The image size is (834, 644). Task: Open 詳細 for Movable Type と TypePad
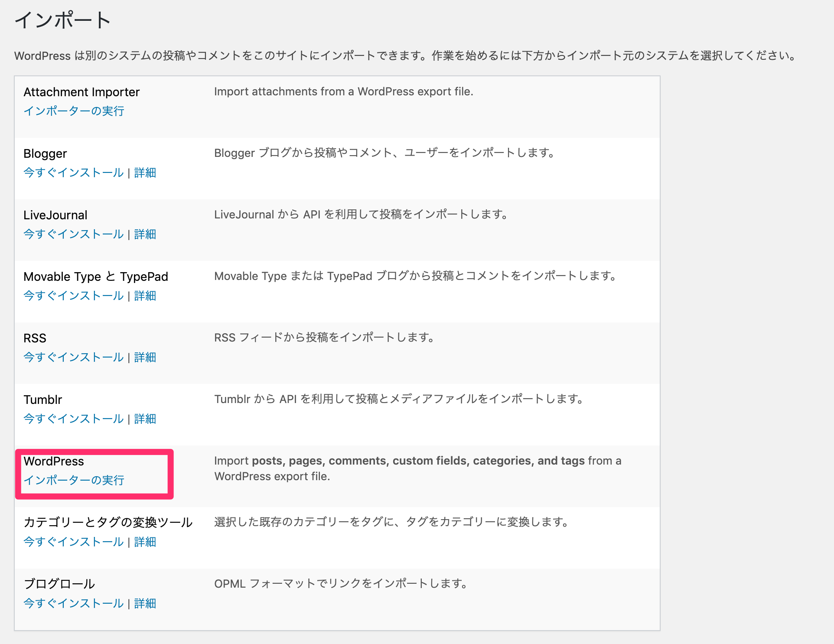click(x=145, y=296)
